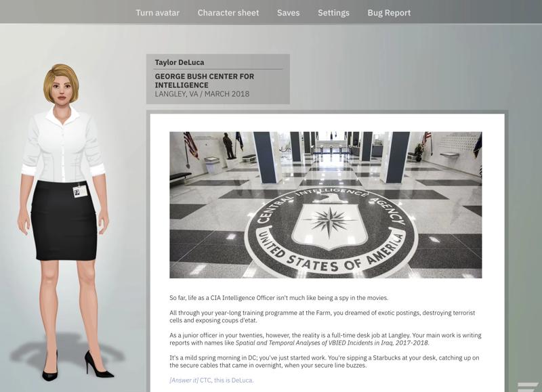542x392 pixels.
Task: Click the ID badge on avatar's skirt
Action: point(80,191)
